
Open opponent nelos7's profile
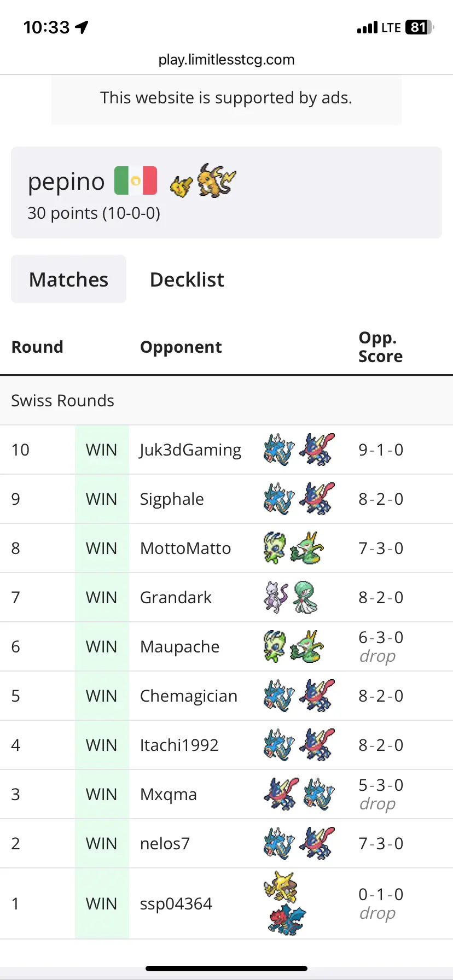(x=165, y=843)
